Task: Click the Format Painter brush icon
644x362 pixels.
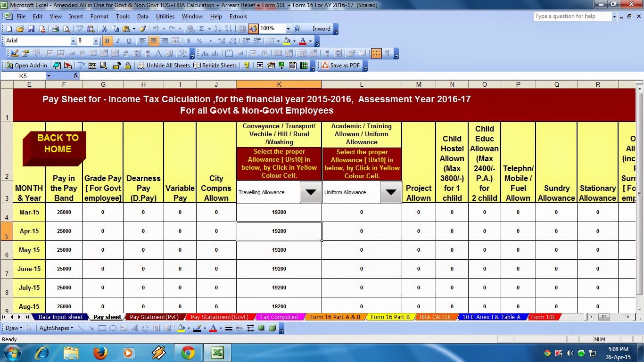Action: point(143,29)
